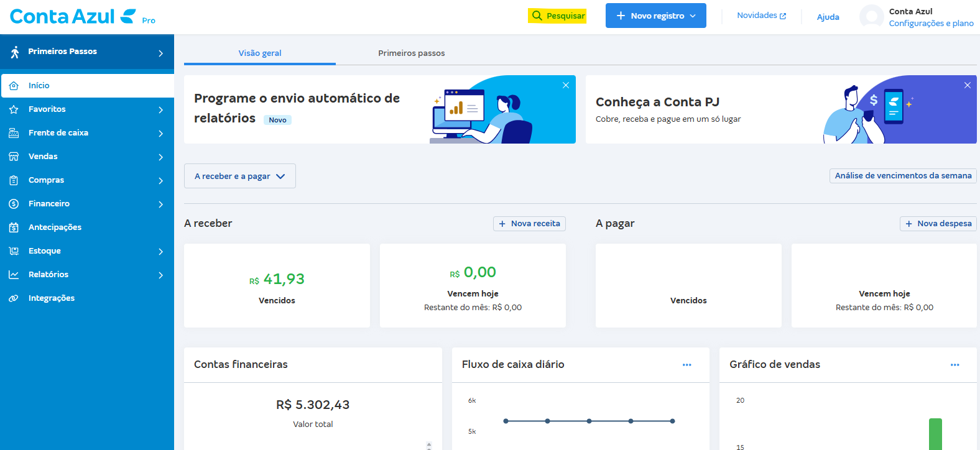
Task: Expand the Estoque submenu chevron
Action: [x=160, y=252]
